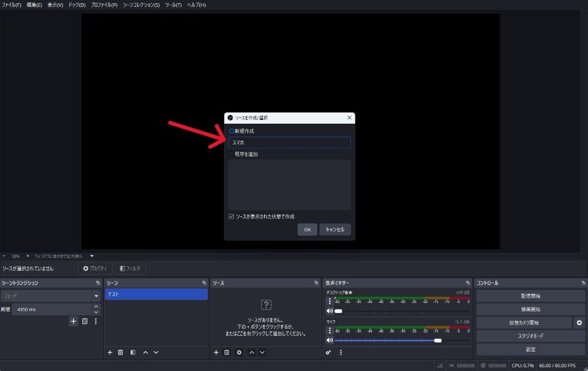The width and height of the screenshot is (588, 371).
Task: Select the 新規作成 radio button
Action: click(232, 131)
